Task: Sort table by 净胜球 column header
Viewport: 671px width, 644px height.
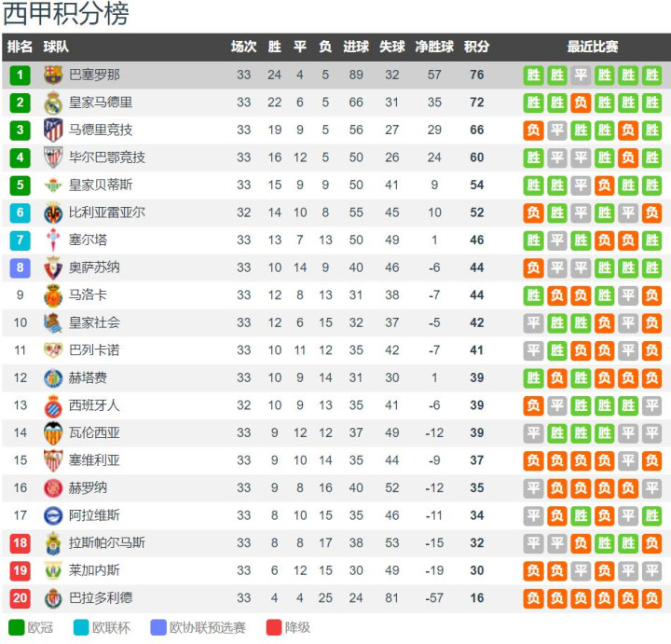Action: click(x=434, y=47)
